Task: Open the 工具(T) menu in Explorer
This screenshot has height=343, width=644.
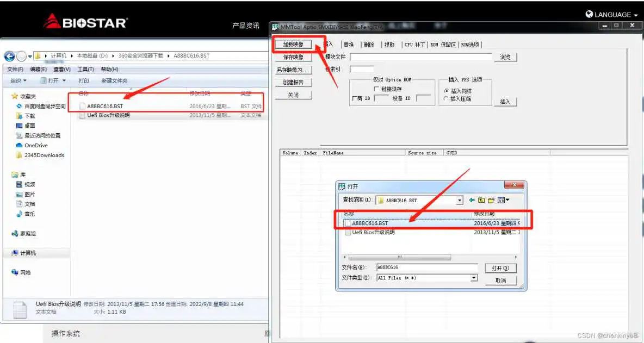Action: click(x=86, y=69)
